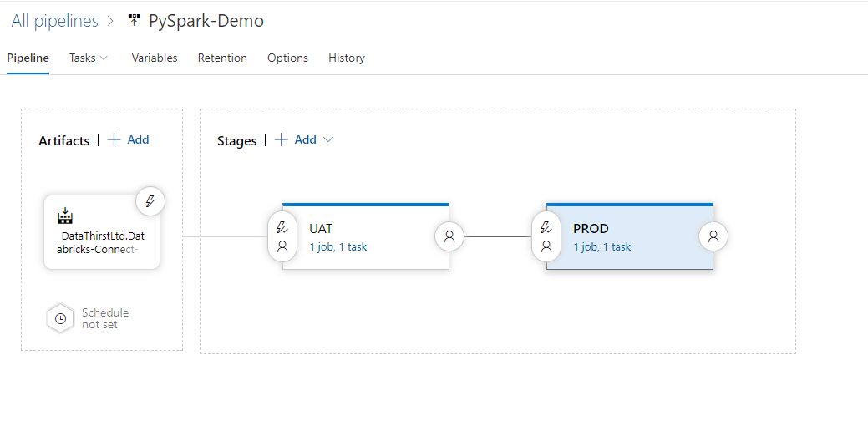
Task: Click the plus icon beside Artifacts Add
Action: point(114,140)
